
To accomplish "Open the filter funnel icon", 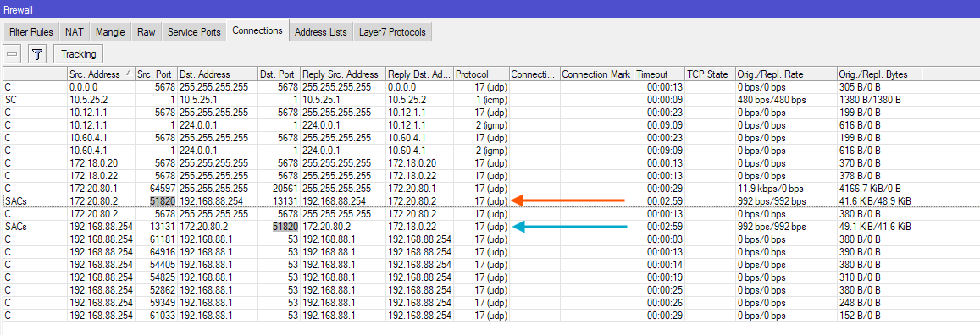I will click(37, 54).
